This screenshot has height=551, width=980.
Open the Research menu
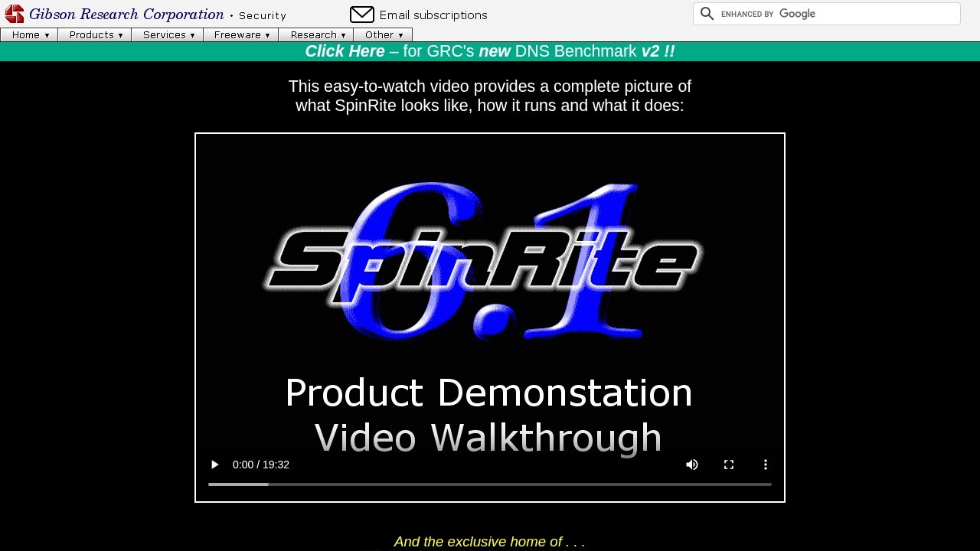[x=316, y=35]
